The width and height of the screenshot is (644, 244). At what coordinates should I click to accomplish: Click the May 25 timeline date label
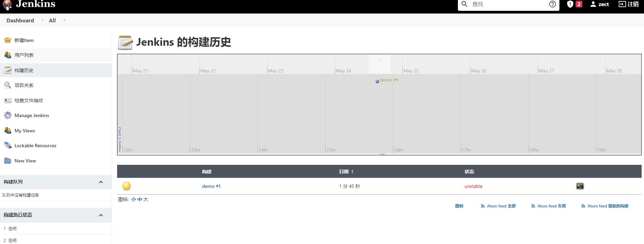pos(411,71)
